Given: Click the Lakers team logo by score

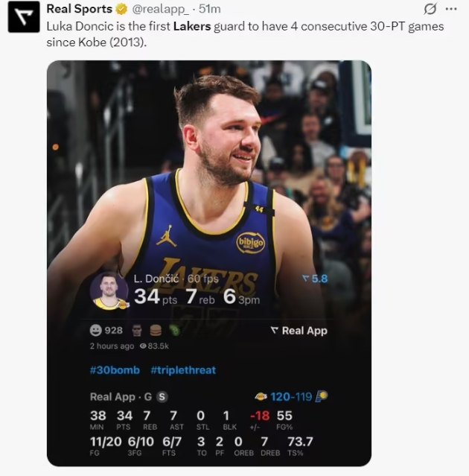Looking at the screenshot, I should point(261,396).
